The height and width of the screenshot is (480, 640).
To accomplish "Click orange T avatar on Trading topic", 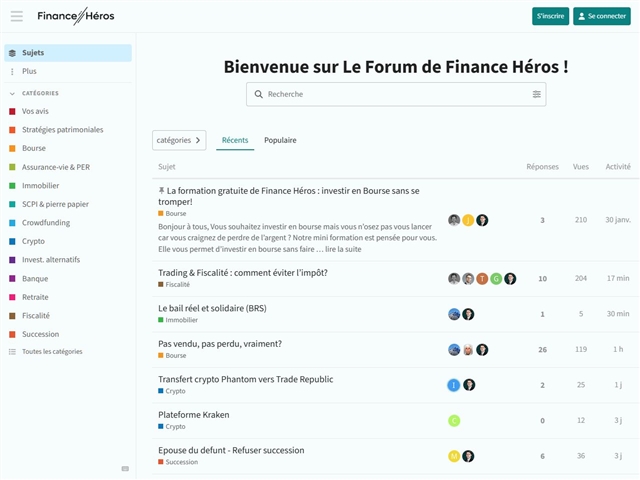I will [x=482, y=279].
